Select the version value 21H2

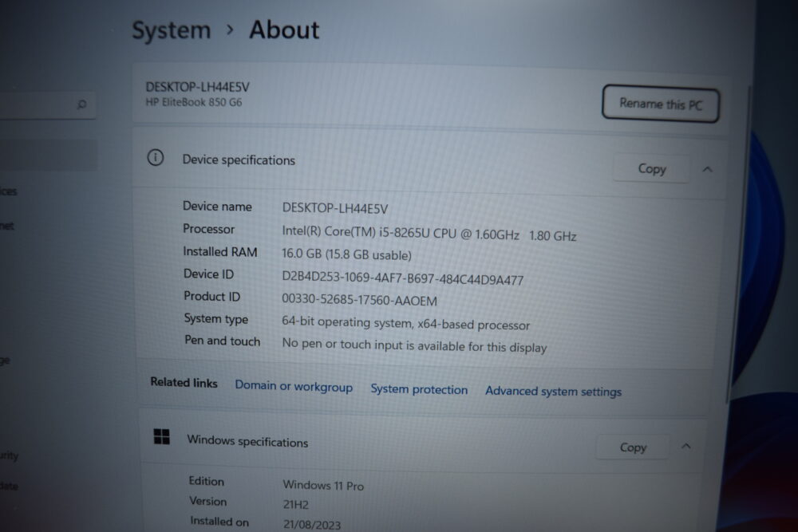(x=296, y=504)
